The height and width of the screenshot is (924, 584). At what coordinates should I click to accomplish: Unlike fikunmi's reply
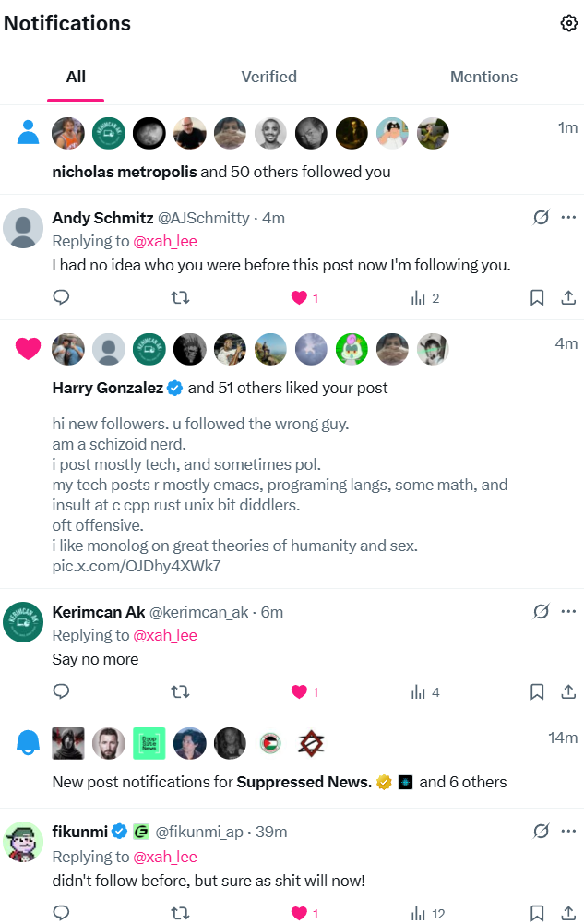pos(299,913)
